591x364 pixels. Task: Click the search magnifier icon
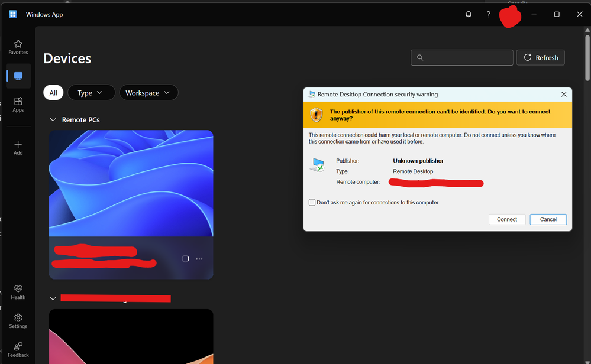[420, 57]
